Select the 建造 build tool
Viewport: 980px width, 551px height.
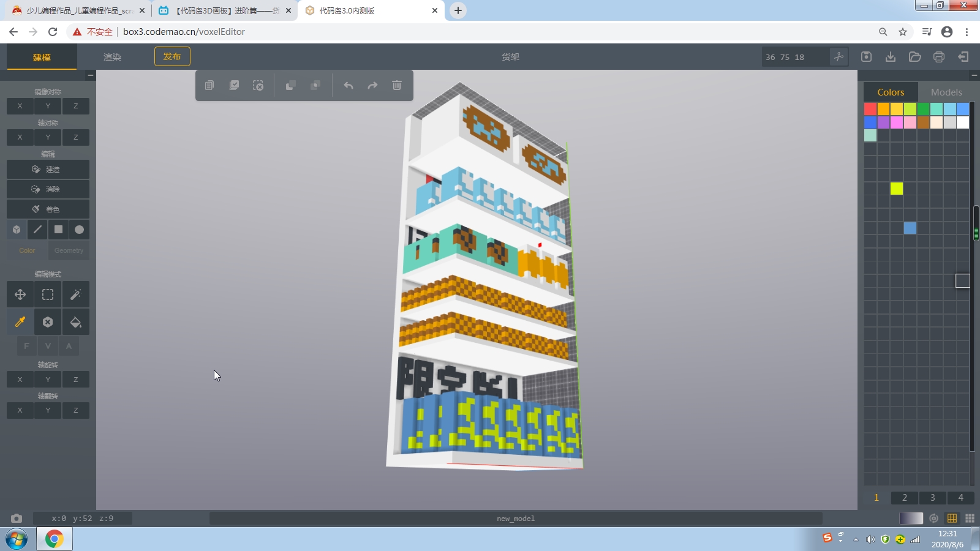(x=48, y=170)
